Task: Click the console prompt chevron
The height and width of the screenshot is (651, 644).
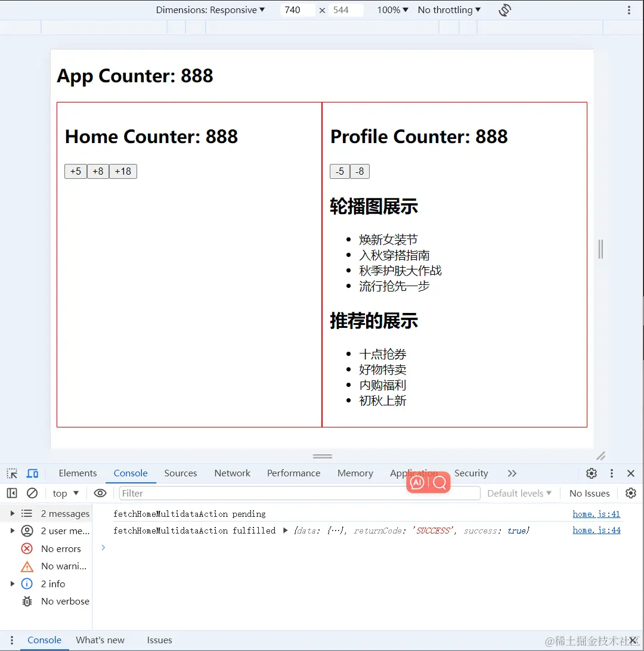Action: (103, 548)
